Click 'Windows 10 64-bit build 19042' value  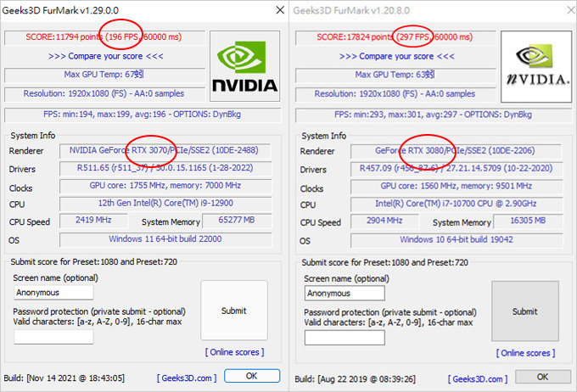456,240
